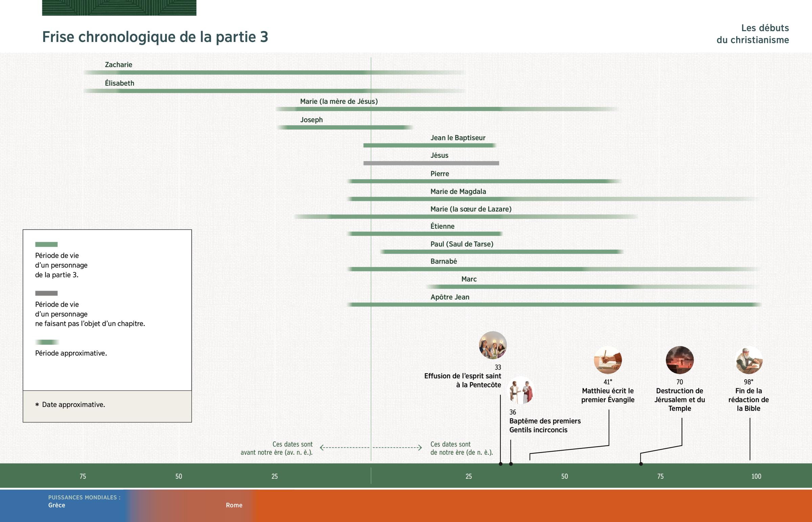Click the year 33 timeline marker dot
The height and width of the screenshot is (522, 812).
[x=500, y=464]
